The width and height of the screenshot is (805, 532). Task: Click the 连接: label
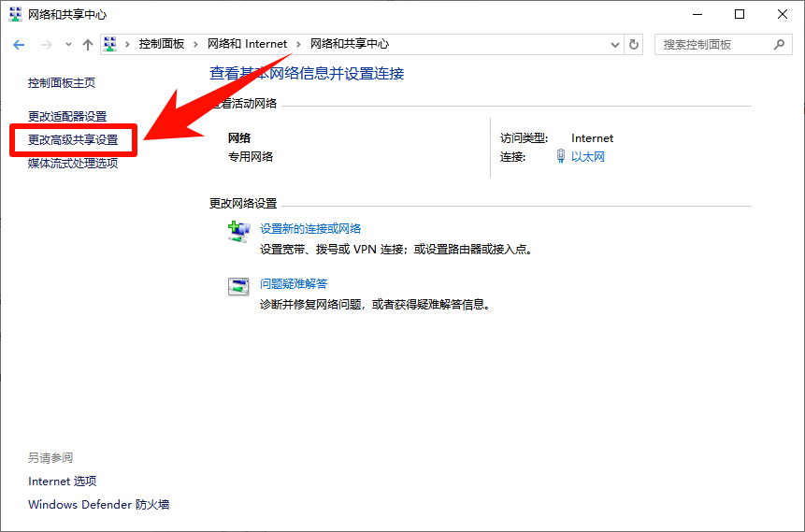(x=513, y=157)
